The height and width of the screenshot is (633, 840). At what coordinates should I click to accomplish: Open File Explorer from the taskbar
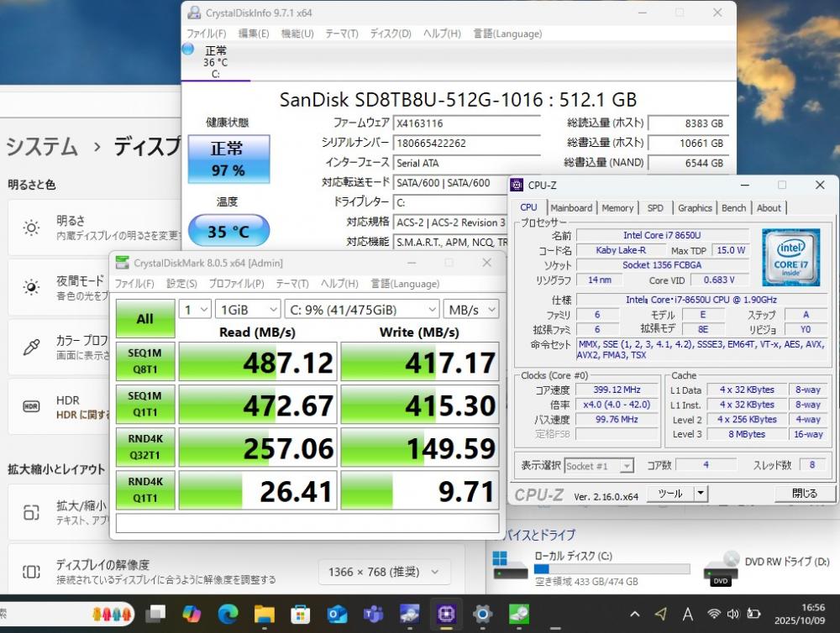pyautogui.click(x=265, y=615)
